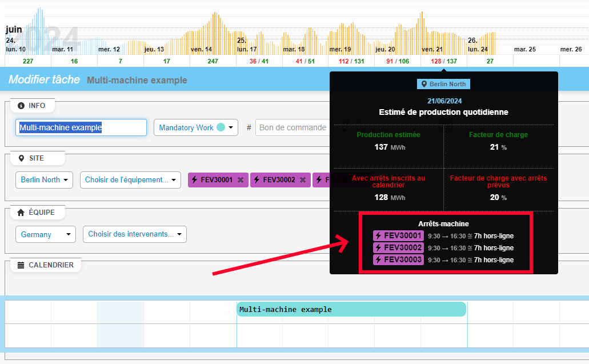Click the info icon in INFO section header
The image size is (589, 364).
coord(21,106)
